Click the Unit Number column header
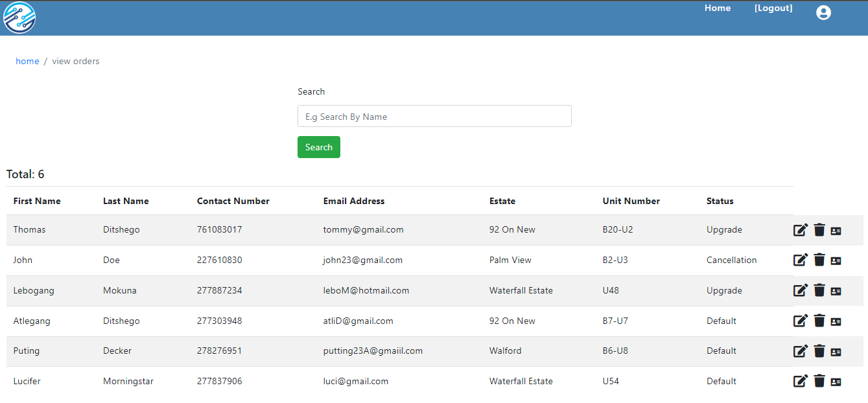Image resolution: width=868 pixels, height=403 pixels. tap(631, 201)
